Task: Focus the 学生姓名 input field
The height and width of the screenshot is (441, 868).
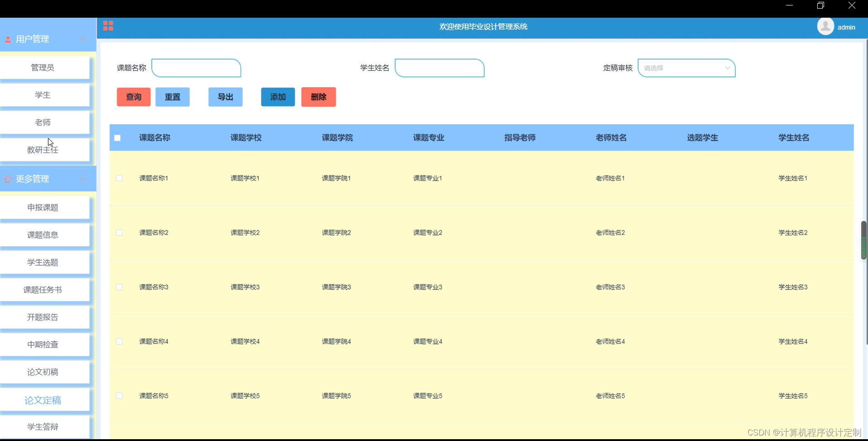Action: pos(440,68)
